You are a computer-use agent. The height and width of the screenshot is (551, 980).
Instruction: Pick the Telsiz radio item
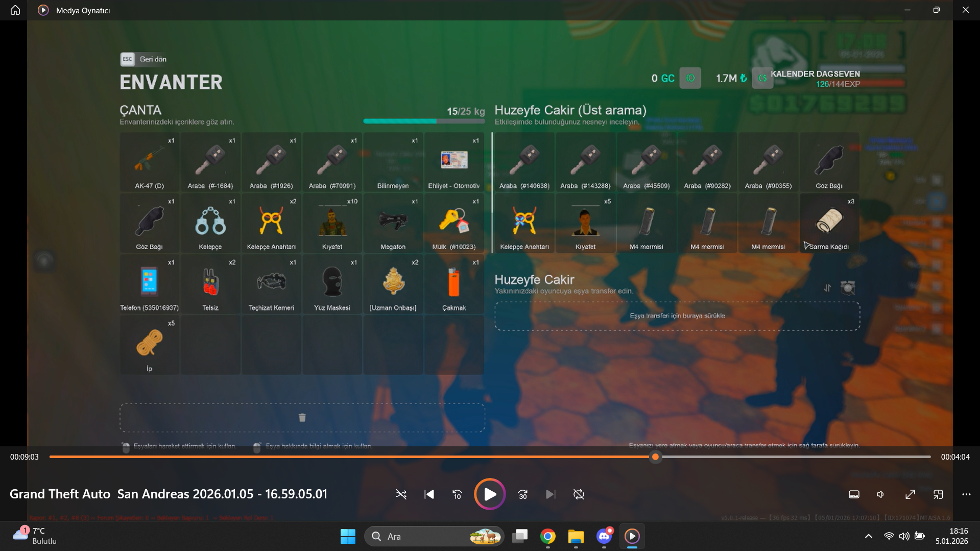[210, 284]
